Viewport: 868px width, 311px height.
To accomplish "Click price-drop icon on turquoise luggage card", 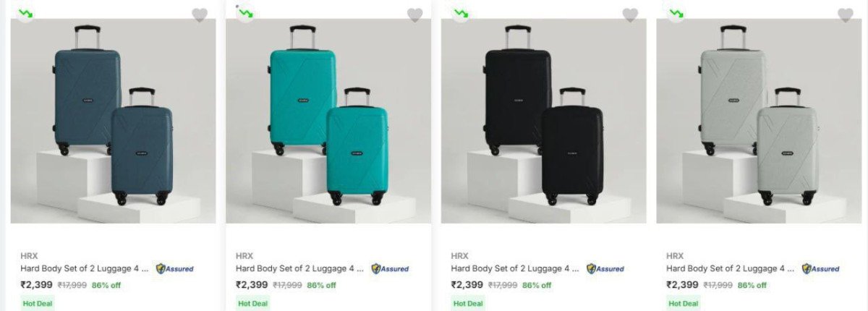I will [x=246, y=14].
